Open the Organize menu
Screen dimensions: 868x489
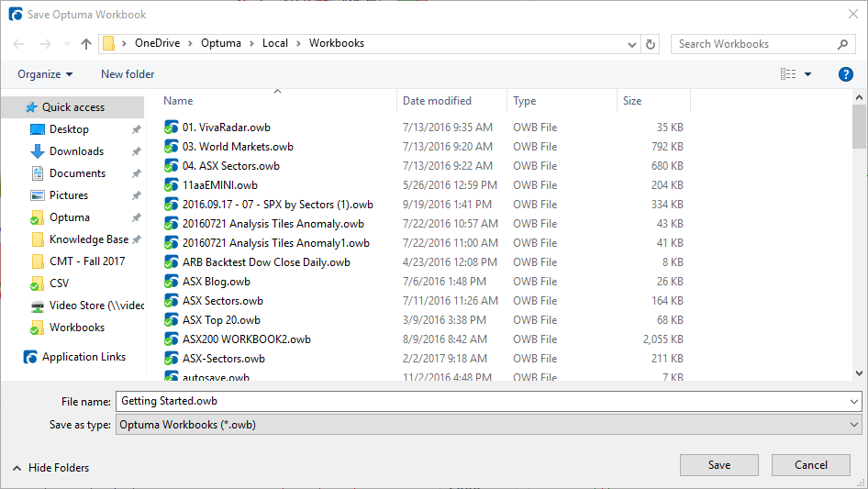pos(45,74)
